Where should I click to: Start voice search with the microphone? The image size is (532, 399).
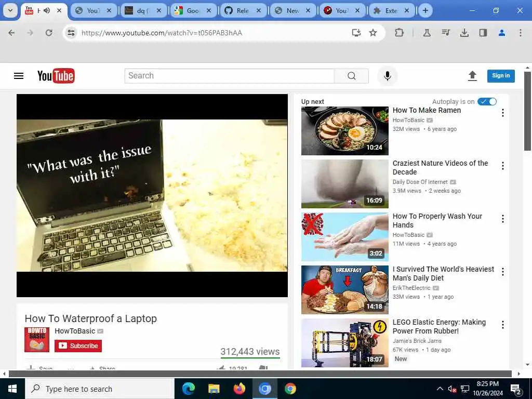388,76
